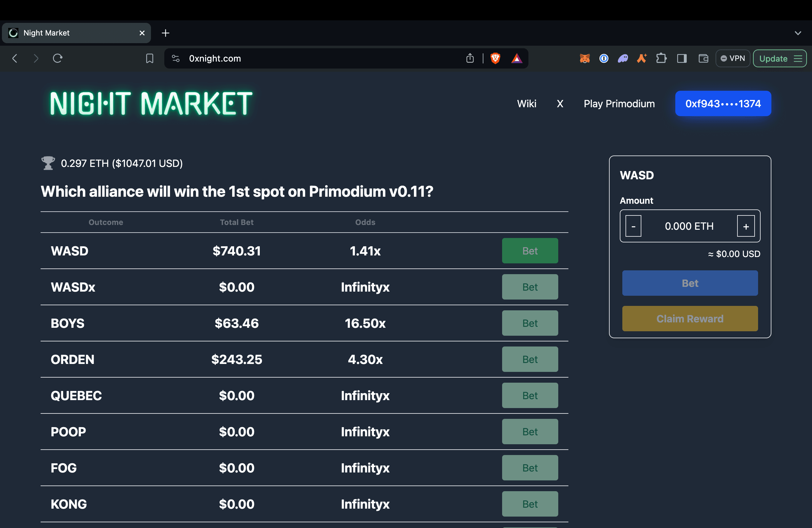The image size is (812, 528).
Task: Click the trophy prize pool icon
Action: (x=48, y=163)
